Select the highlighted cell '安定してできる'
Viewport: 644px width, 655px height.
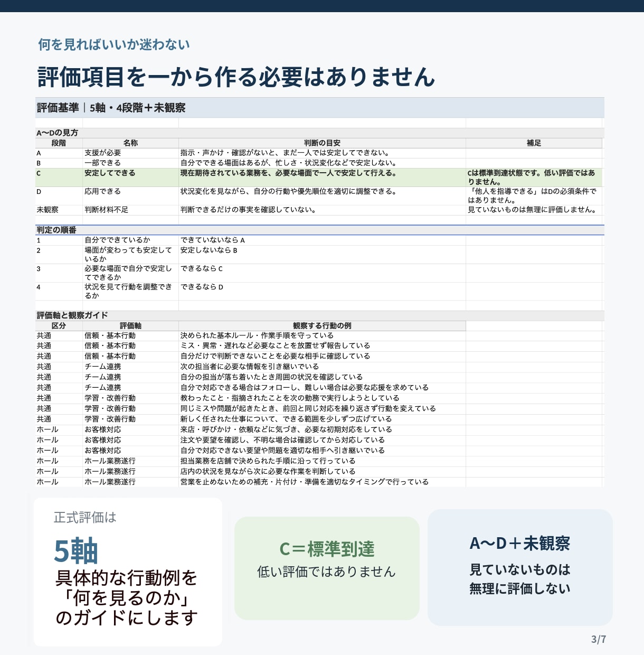pos(110,173)
